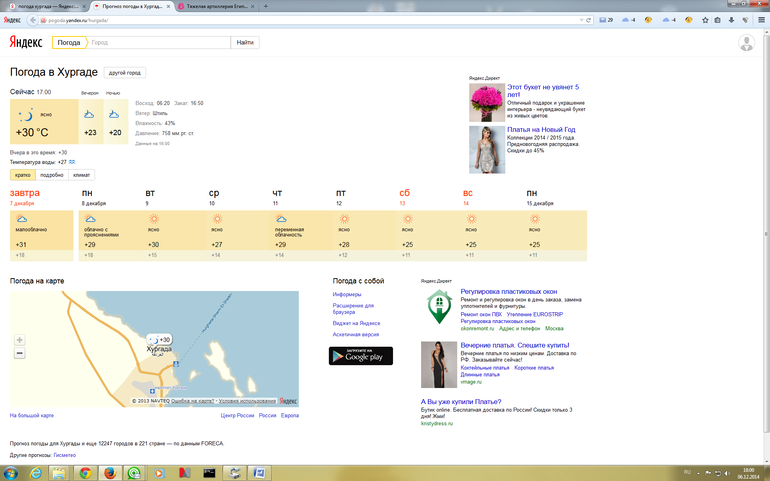Image resolution: width=770 pixels, height=481 pixels.
Task: Zoom out on the Hurghada map
Action: click(x=20, y=353)
